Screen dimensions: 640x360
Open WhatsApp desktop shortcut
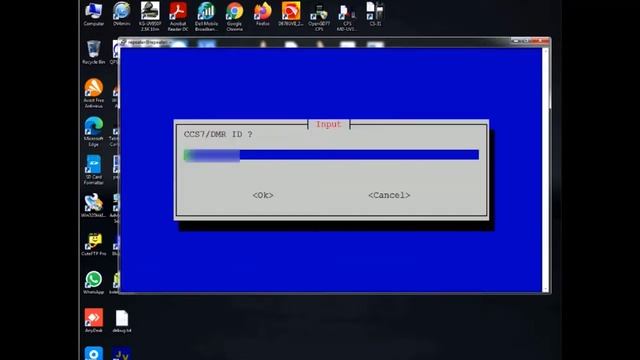(x=93, y=282)
